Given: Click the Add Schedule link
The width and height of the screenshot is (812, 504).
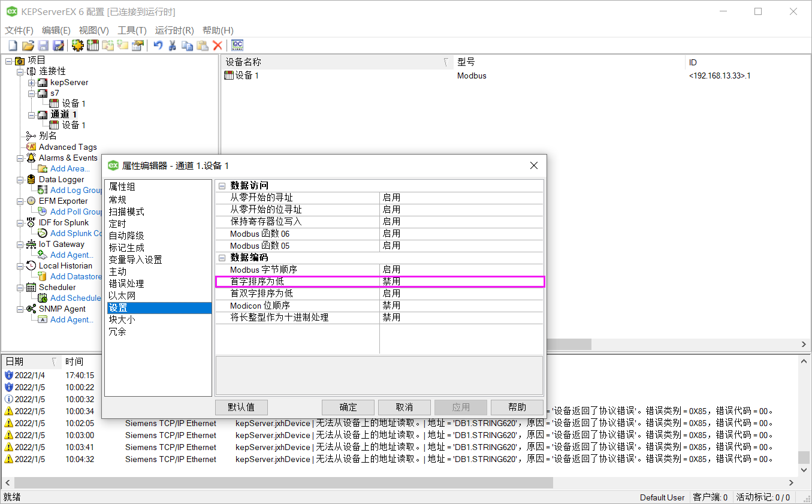Looking at the screenshot, I should pos(75,298).
